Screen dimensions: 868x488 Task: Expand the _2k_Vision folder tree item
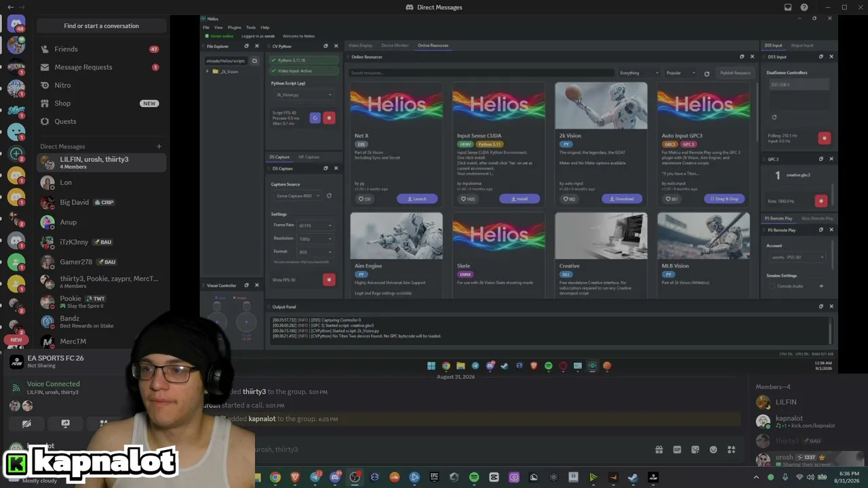[208, 71]
